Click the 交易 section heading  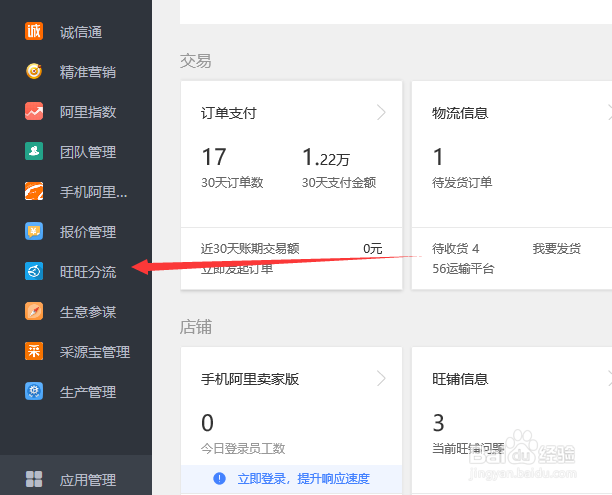pos(196,61)
